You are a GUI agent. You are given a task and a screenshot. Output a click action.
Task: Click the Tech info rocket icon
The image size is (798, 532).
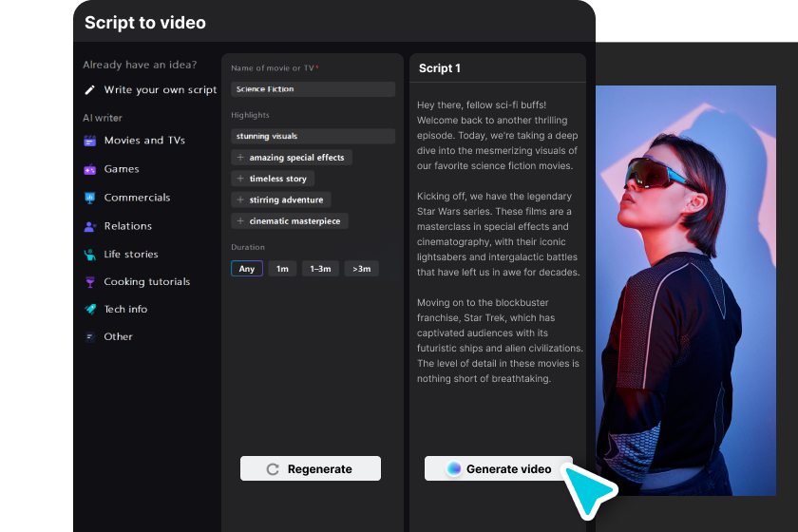coord(89,309)
